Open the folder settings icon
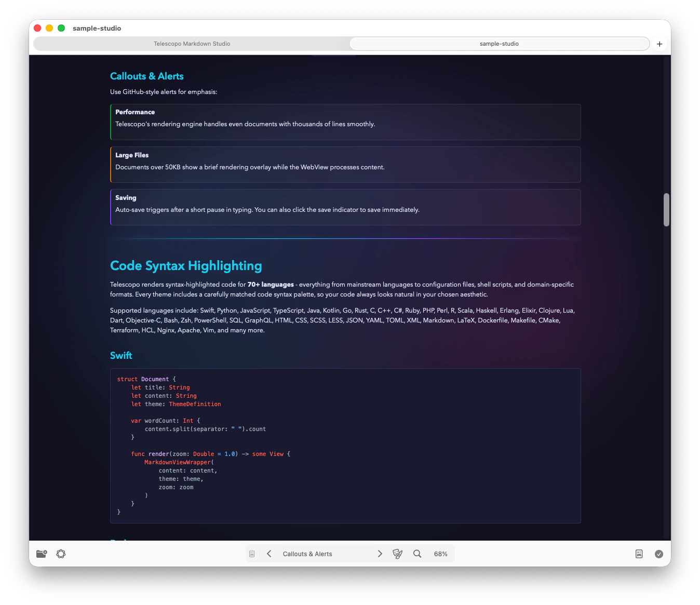700x605 pixels. coord(42,554)
